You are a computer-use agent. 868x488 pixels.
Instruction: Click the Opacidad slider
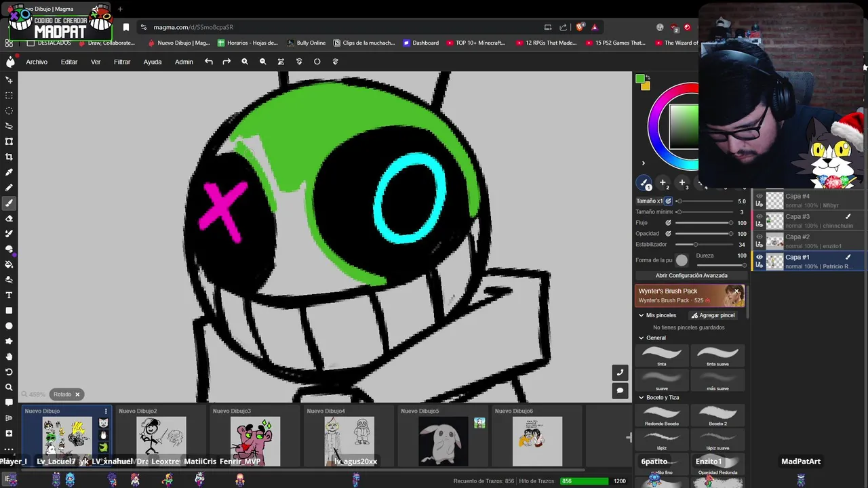click(704, 234)
